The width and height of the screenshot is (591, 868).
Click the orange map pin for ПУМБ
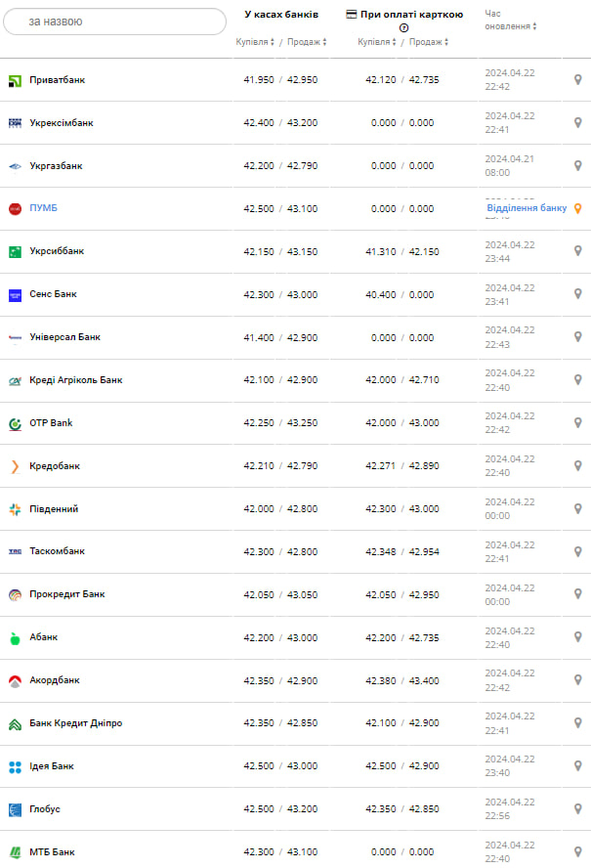point(577,208)
